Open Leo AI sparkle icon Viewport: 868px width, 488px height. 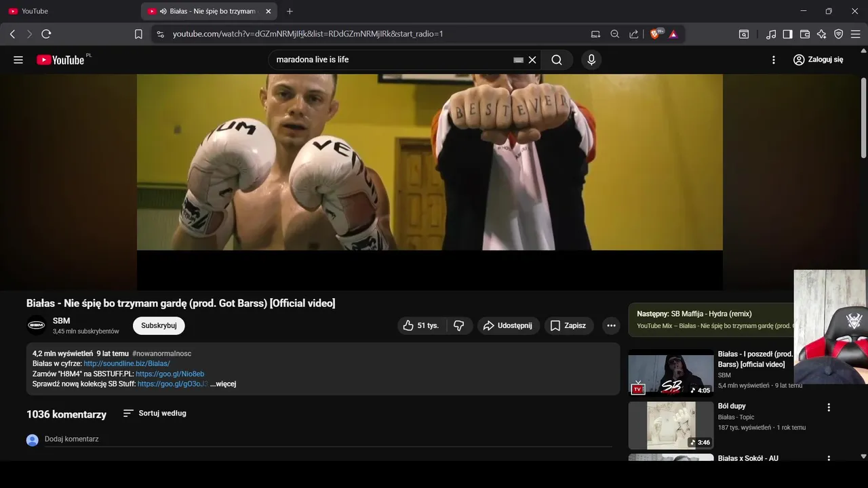(822, 34)
